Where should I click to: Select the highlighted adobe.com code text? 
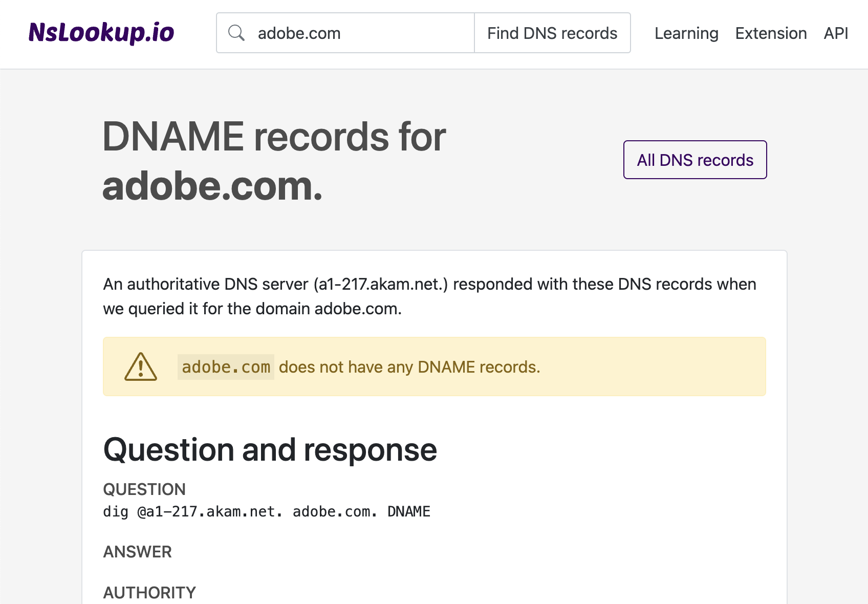point(226,366)
